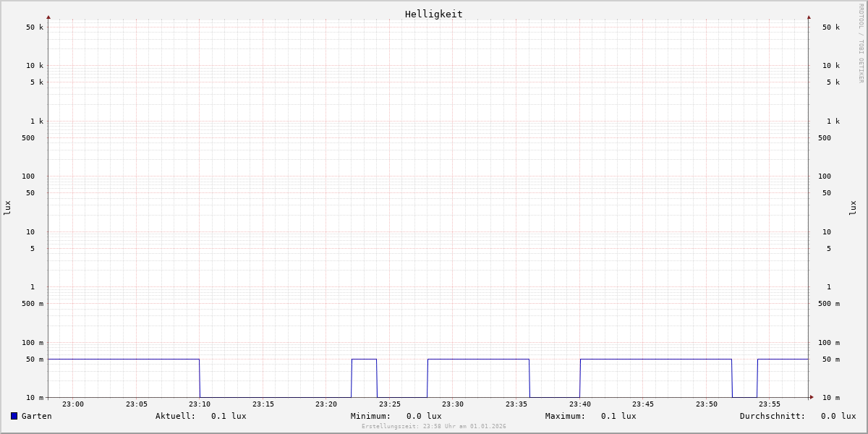The height and width of the screenshot is (434, 868).
Task: Click the 23:55 time axis label
Action: (770, 404)
